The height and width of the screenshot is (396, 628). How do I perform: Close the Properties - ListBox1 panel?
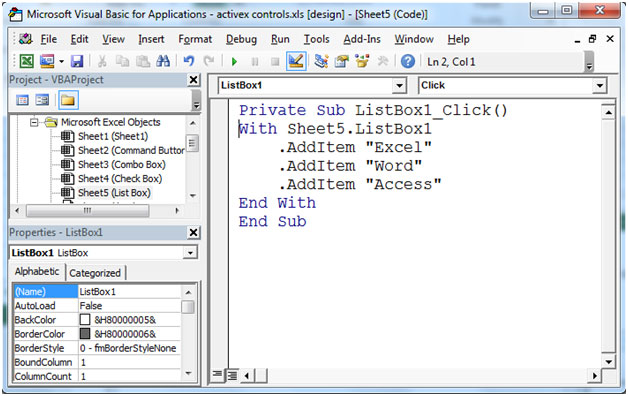click(x=193, y=232)
